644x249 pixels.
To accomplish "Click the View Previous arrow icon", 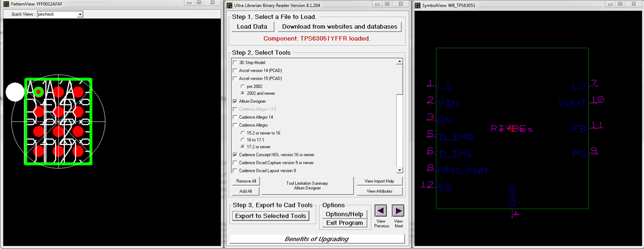I will [381, 211].
